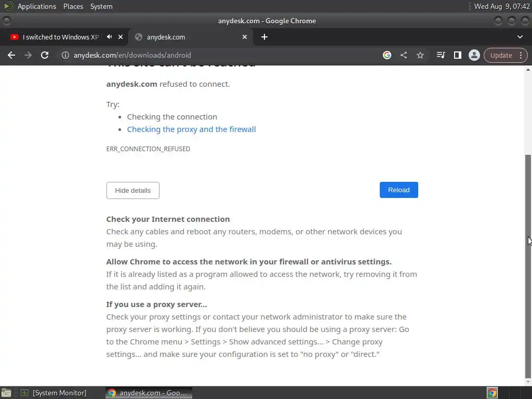Click the clock showing Wed Aug 9
The width and height of the screenshot is (532, 399).
tap(502, 6)
